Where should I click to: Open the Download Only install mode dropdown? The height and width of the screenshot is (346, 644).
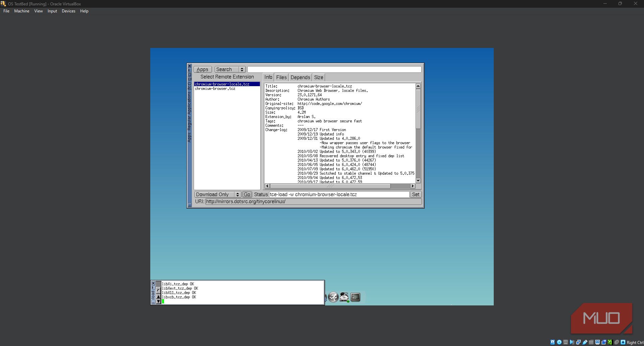tap(218, 194)
